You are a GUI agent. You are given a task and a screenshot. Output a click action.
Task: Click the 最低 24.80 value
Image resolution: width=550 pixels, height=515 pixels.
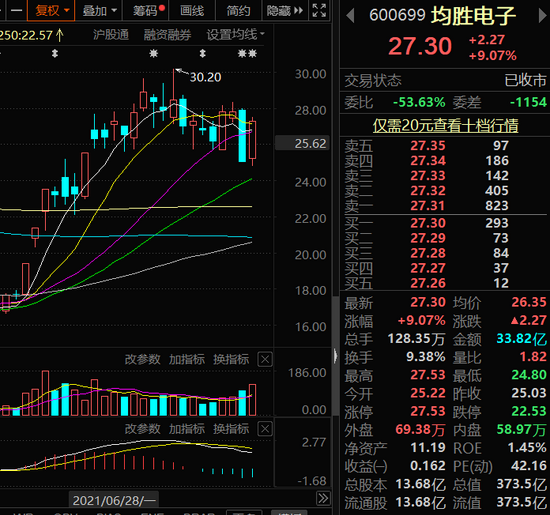529,375
